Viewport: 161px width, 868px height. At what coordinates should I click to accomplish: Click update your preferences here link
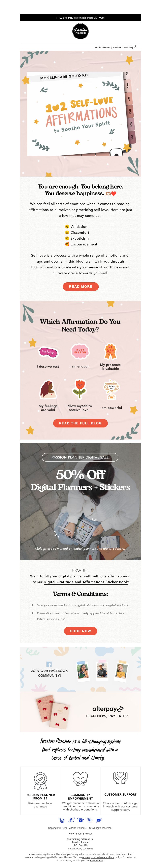[98, 857]
